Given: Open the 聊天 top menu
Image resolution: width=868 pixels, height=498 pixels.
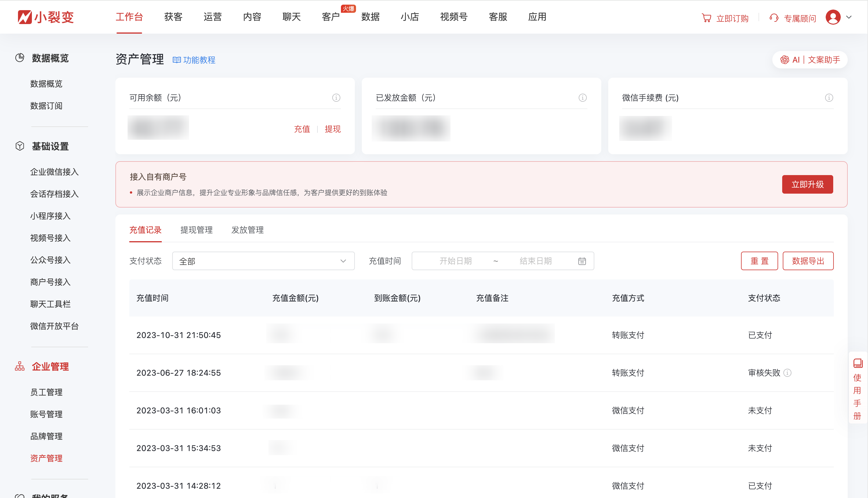Looking at the screenshot, I should click(x=292, y=17).
